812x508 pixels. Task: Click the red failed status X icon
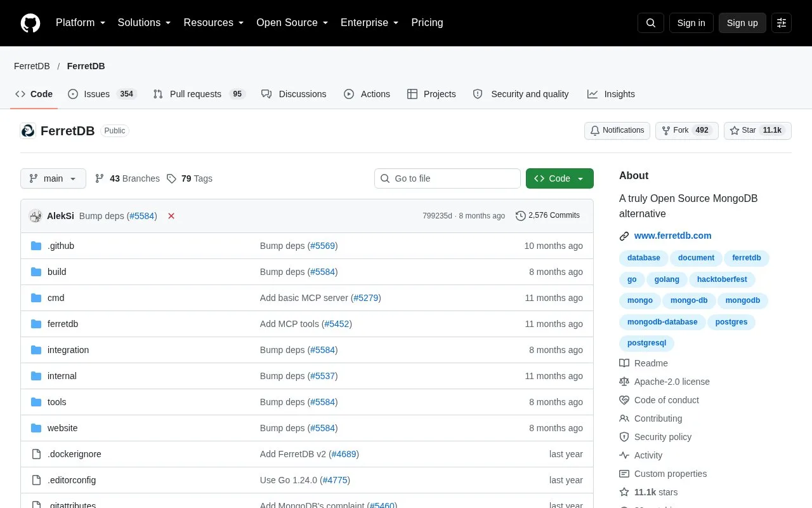171,216
